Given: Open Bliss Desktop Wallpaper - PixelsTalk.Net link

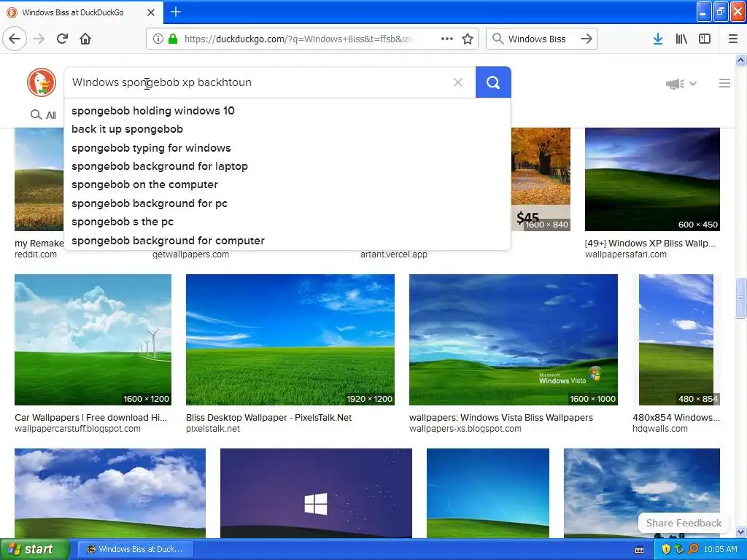Looking at the screenshot, I should tap(268, 418).
